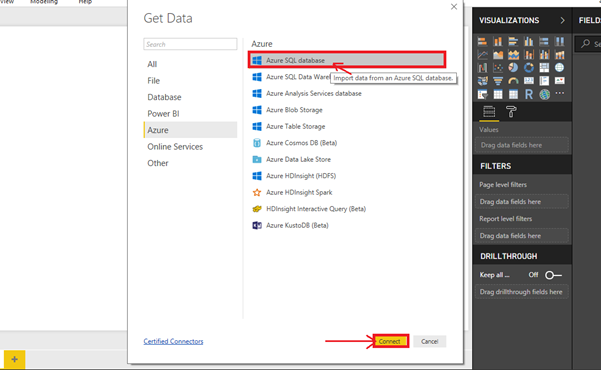Screen dimensions: 601x370
Task: Open more custom visuals ellipsis
Action: tap(560, 93)
